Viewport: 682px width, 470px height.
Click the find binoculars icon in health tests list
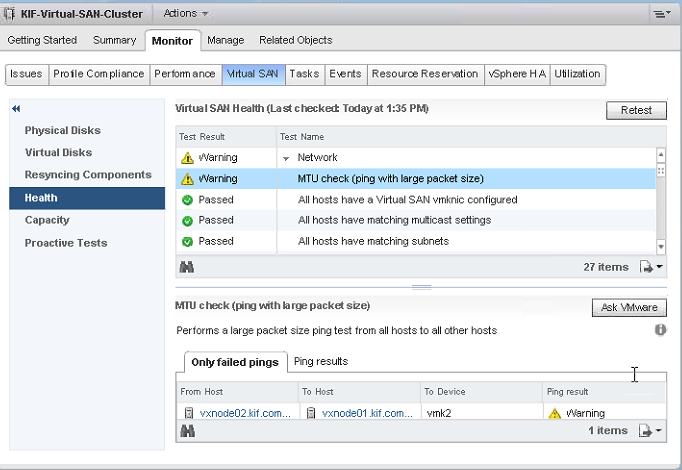pyautogui.click(x=186, y=267)
